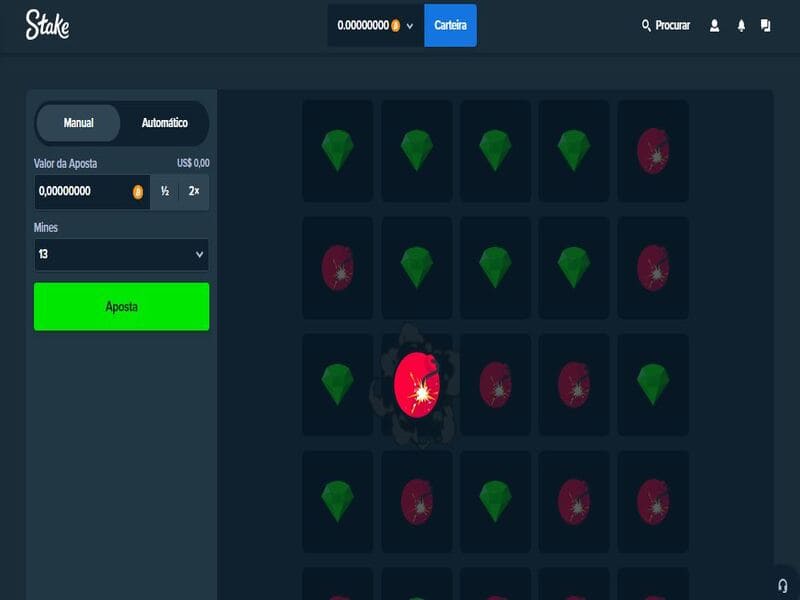Select second row, fourth column gem tile
800x600 pixels.
[x=574, y=268]
